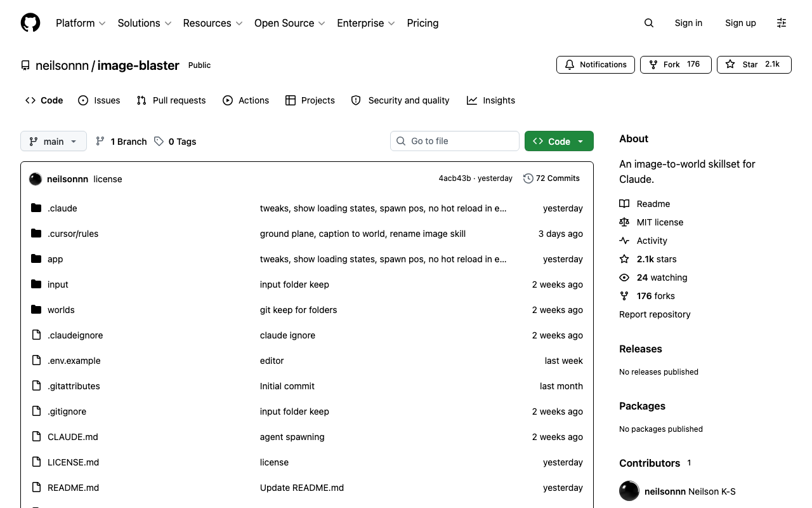Click the Sign up button
The height and width of the screenshot is (508, 812).
click(x=740, y=23)
